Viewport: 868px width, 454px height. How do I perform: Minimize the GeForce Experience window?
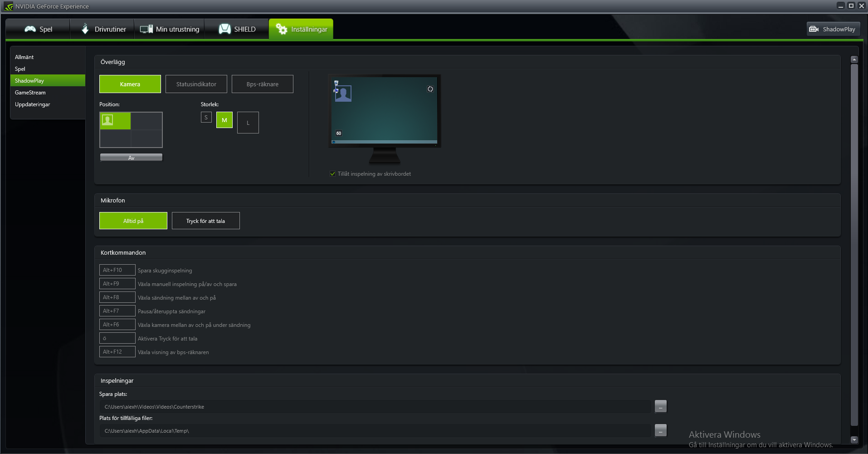coord(841,6)
